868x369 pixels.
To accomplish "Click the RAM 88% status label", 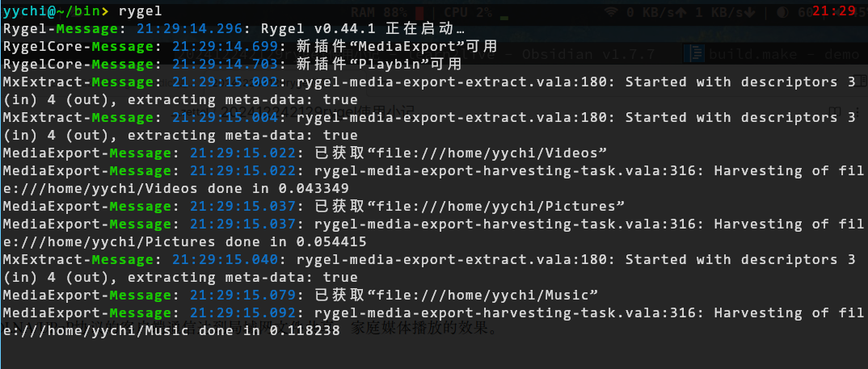I will pos(380,11).
